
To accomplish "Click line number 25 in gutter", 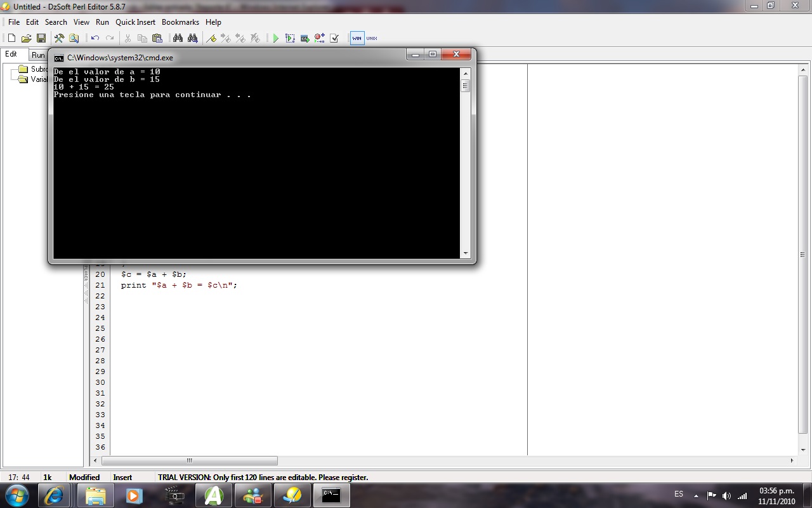I will pos(100,328).
